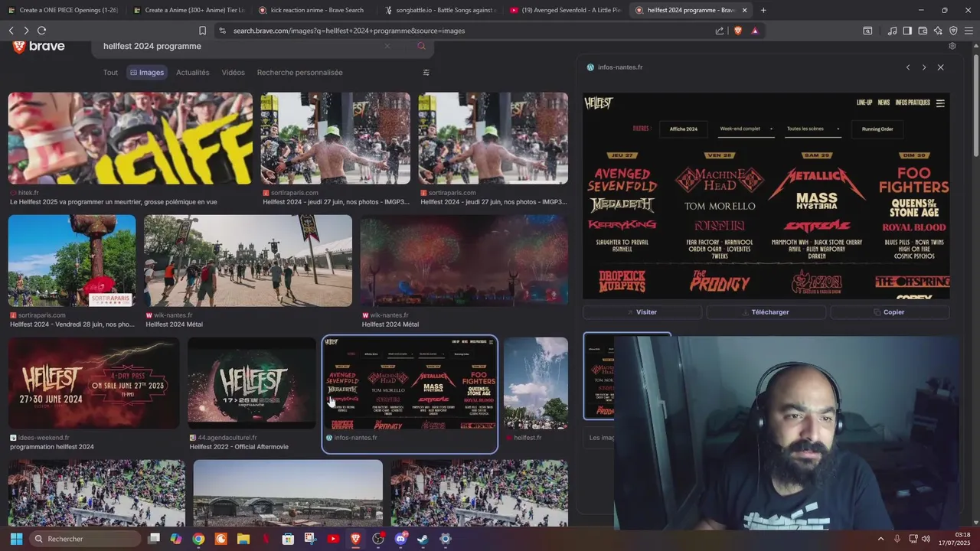Open the search settings gear icon
The image size is (980, 551).
[x=952, y=46]
